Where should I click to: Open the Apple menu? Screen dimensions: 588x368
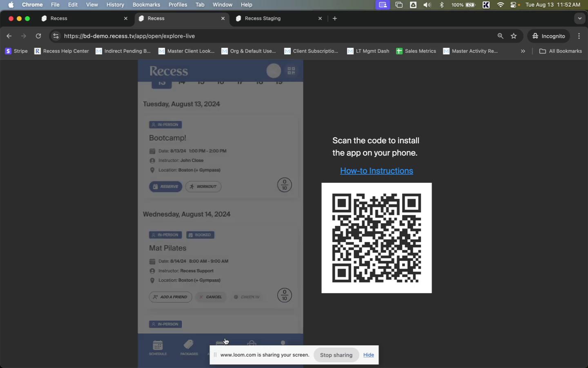(x=11, y=5)
